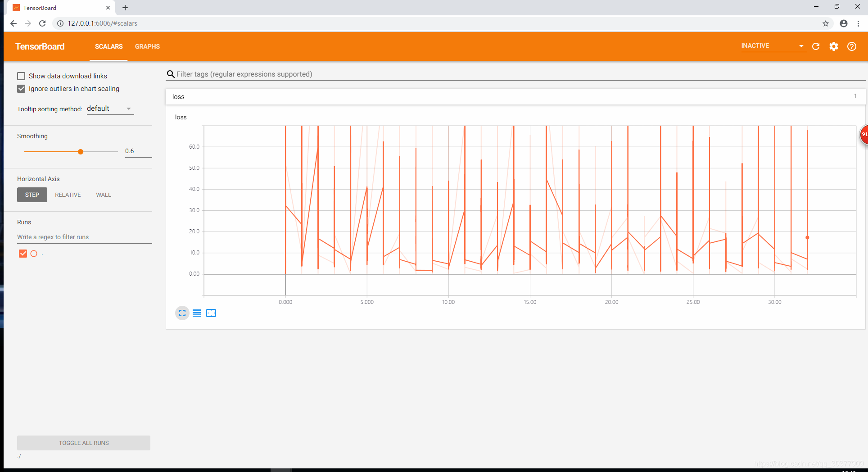The image size is (868, 472).
Task: Collapse the loss category header
Action: (515, 97)
